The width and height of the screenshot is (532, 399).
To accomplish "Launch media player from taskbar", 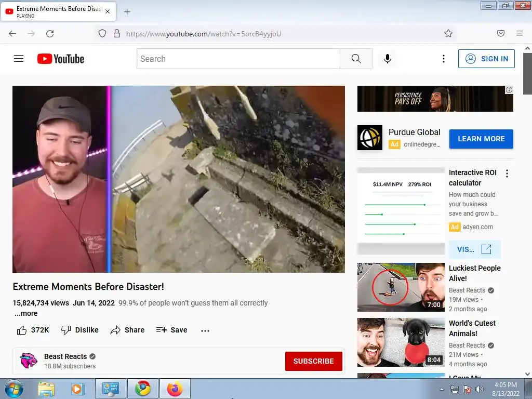I will [x=77, y=389].
